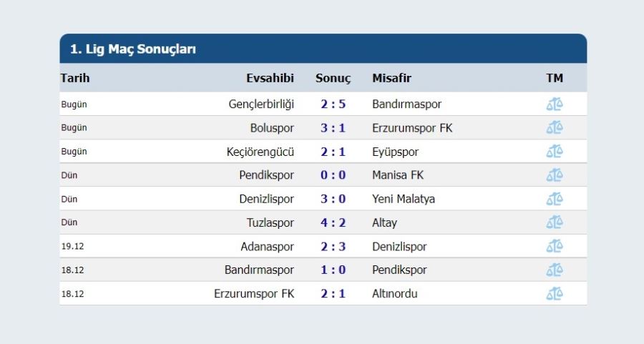Open scales icon for Adanaspor–Denizlispor match

point(555,246)
